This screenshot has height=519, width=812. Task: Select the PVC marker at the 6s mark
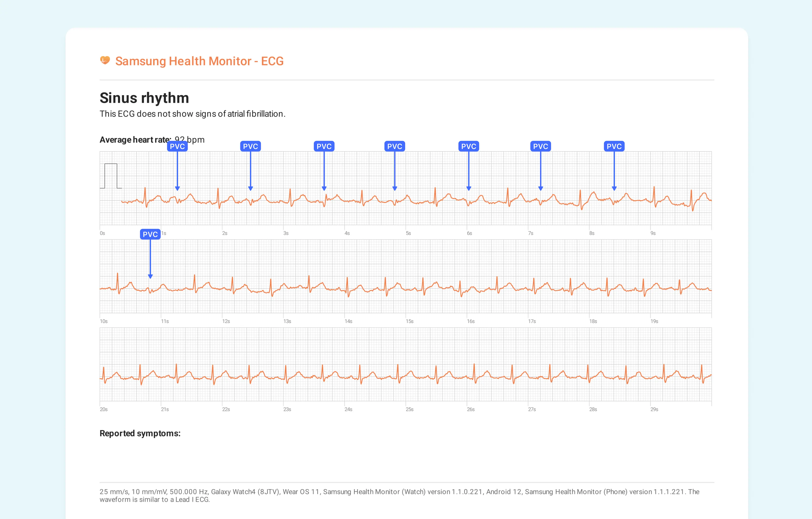pos(469,146)
